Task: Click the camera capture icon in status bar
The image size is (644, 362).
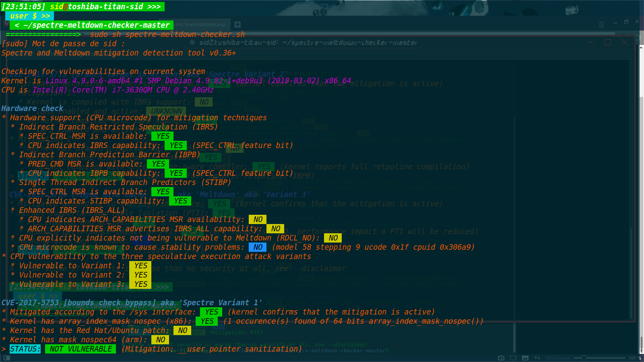Action: tap(501, 358)
